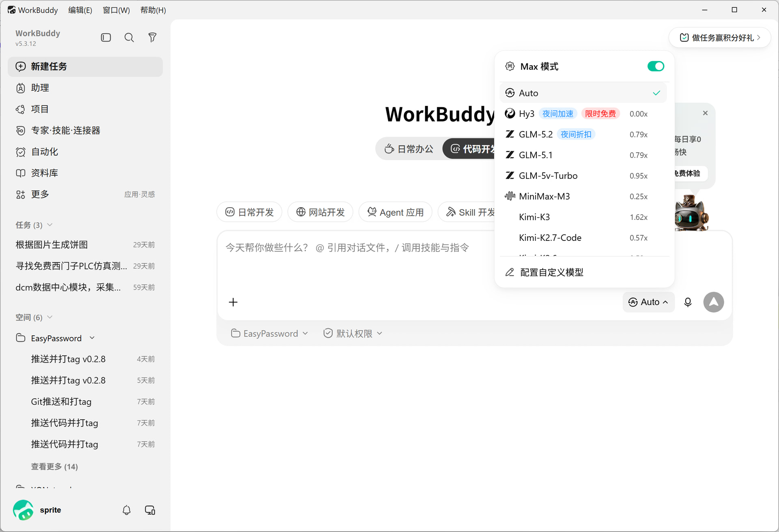Open the 默认权限 permissions dropdown
The image size is (779, 532).
tap(353, 333)
